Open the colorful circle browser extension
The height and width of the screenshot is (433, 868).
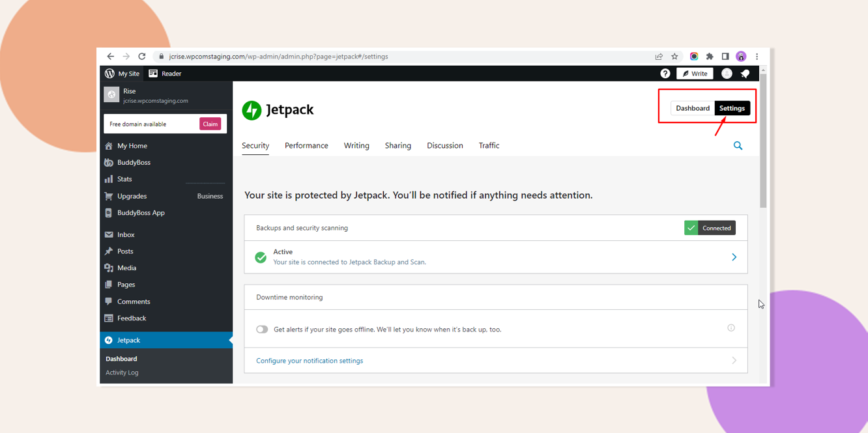click(x=694, y=57)
